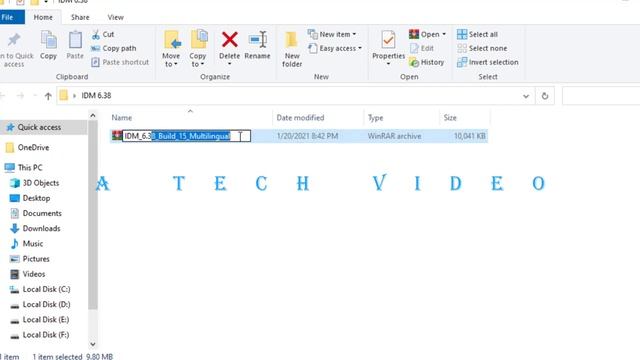
Task: Click the WinRAR archive file icon
Action: 117,136
